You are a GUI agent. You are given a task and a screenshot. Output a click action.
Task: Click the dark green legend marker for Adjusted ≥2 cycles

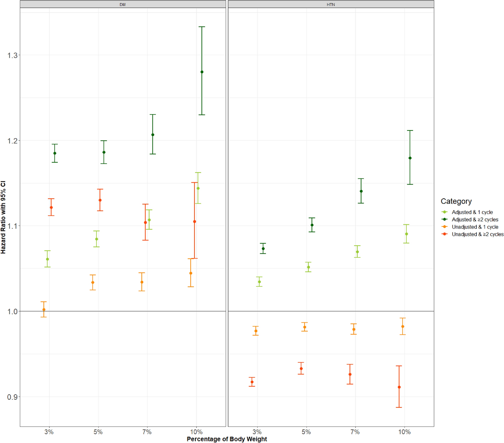pos(444,219)
